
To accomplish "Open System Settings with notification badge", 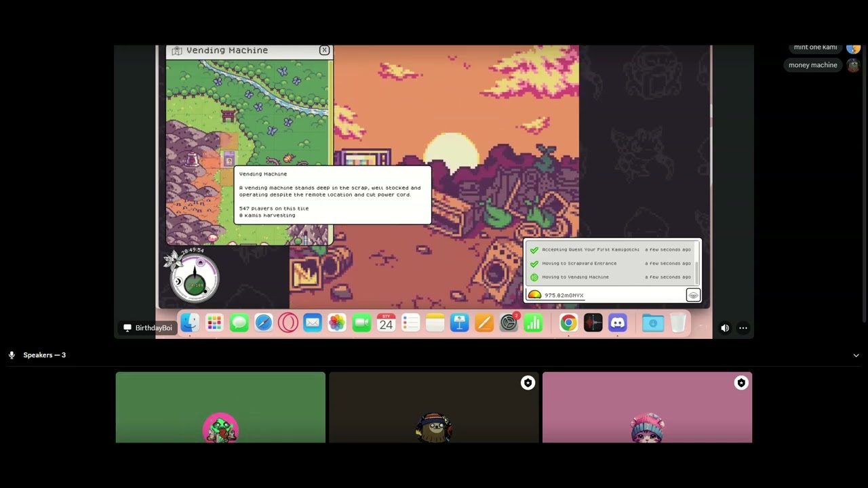I will 509,323.
